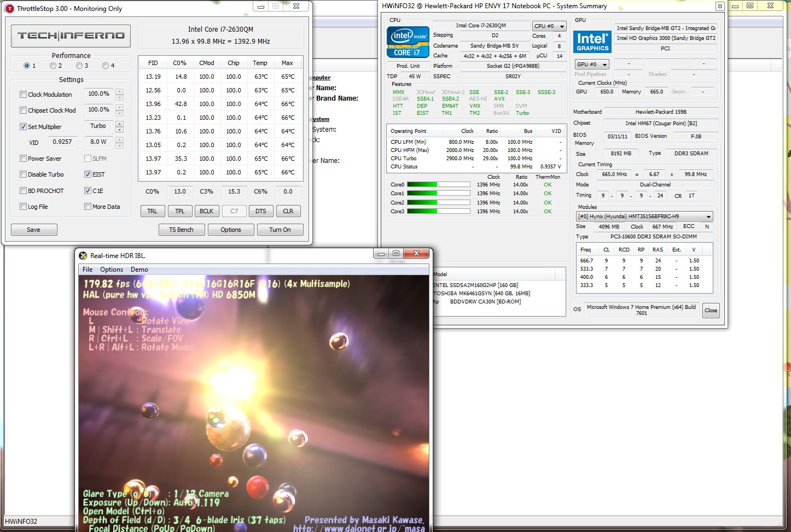
Task: Launch the TS Bench button
Action: click(181, 230)
